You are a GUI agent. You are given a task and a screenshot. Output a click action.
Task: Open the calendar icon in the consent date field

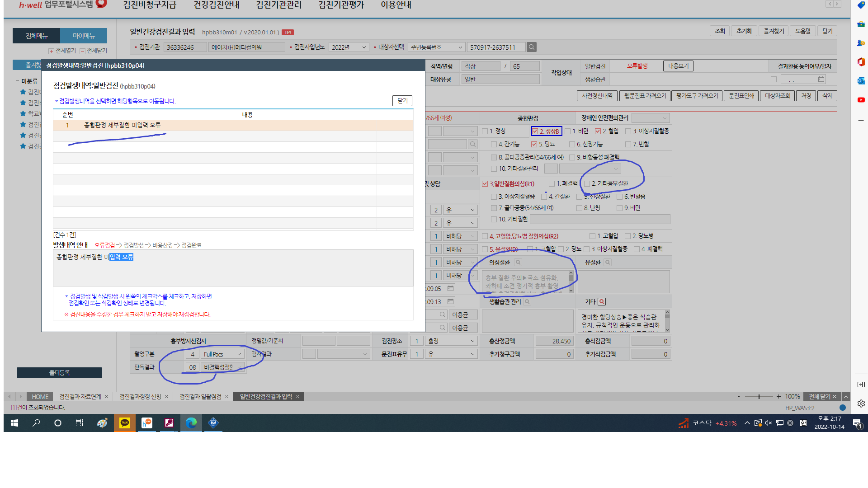tap(821, 79)
